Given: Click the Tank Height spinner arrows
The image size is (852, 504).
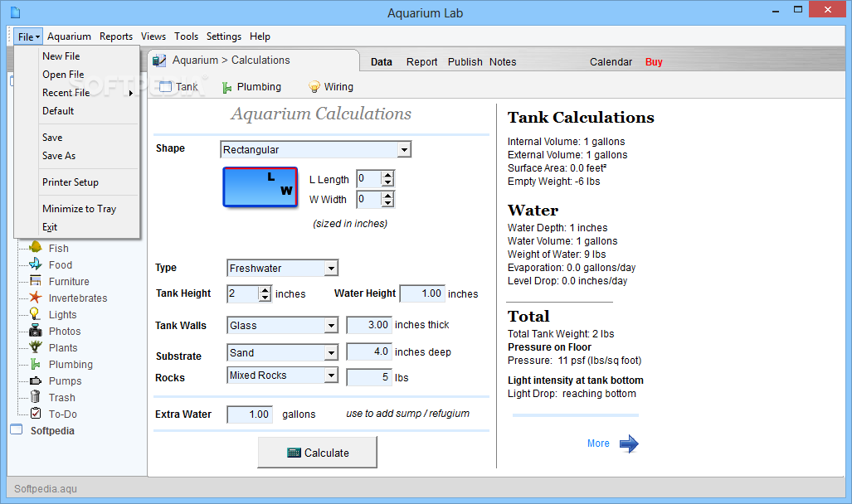Looking at the screenshot, I should (x=265, y=293).
